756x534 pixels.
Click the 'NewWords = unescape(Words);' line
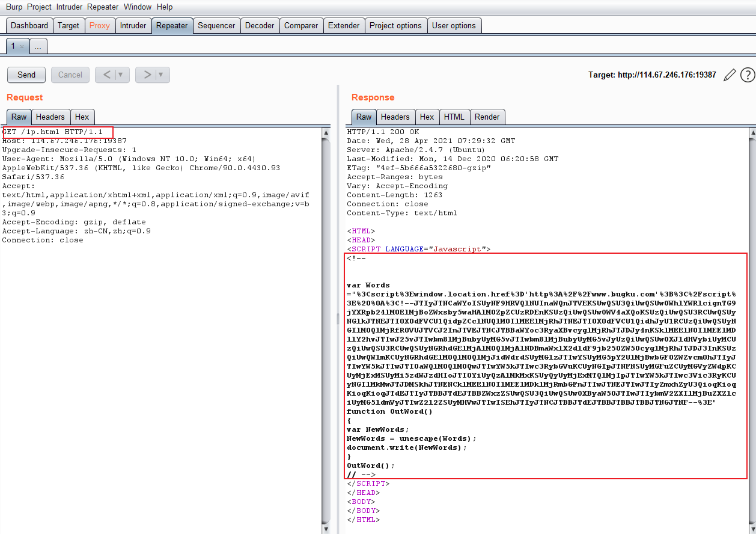tap(412, 438)
